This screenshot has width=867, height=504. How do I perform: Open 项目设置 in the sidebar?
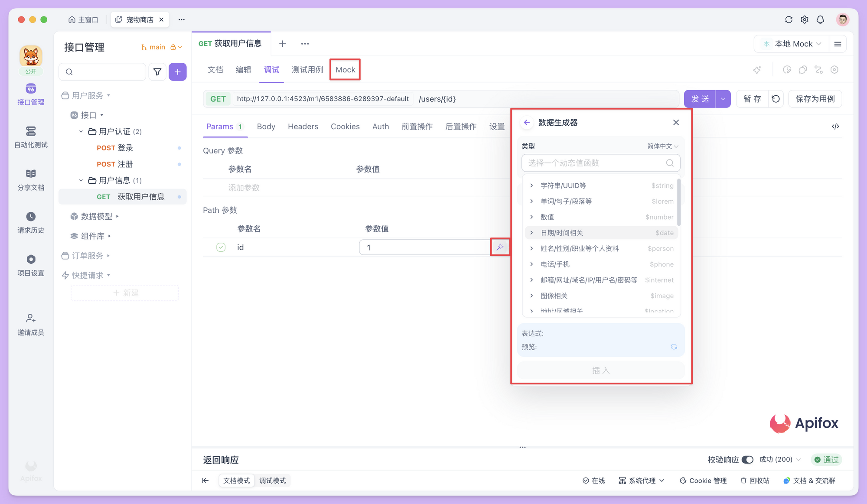(x=30, y=264)
